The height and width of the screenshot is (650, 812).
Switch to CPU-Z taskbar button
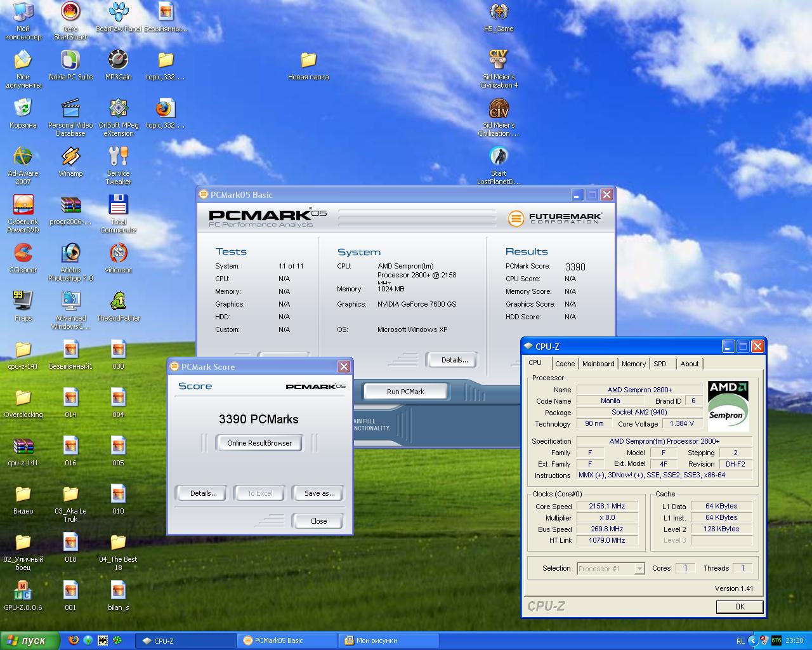pos(185,640)
